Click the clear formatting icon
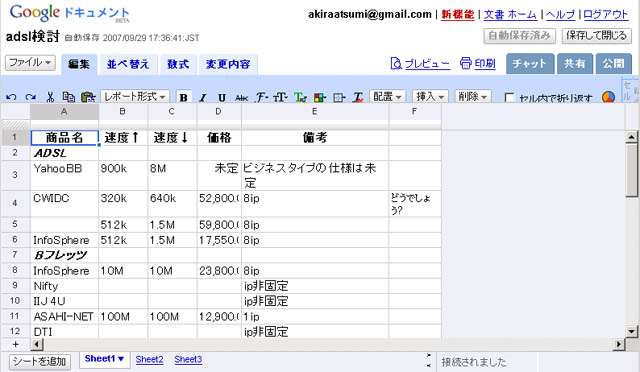640x372 pixels. pos(358,97)
